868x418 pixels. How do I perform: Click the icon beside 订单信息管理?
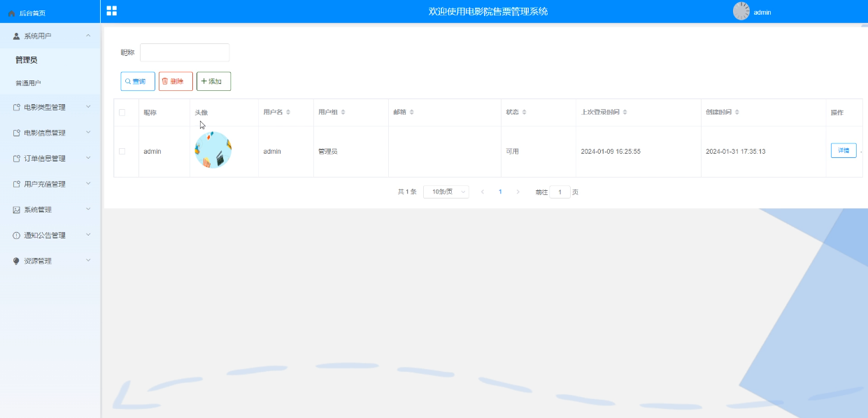click(17, 159)
